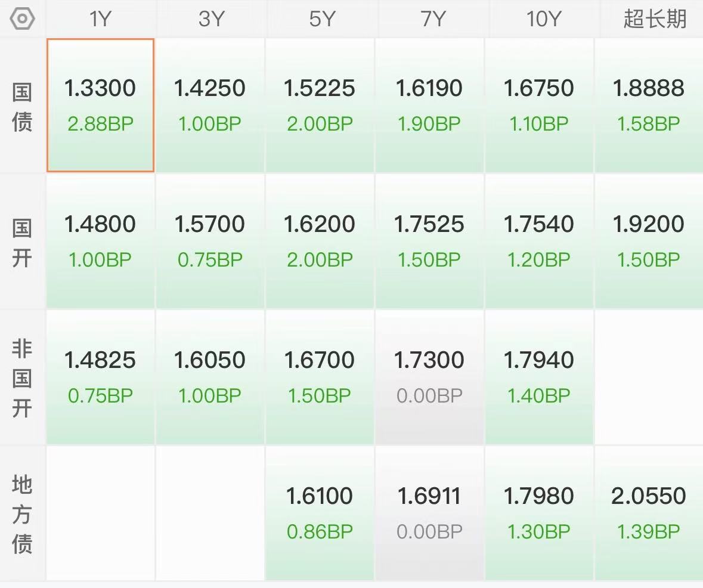Open 国开 3Y cell 1.5700

(210, 242)
